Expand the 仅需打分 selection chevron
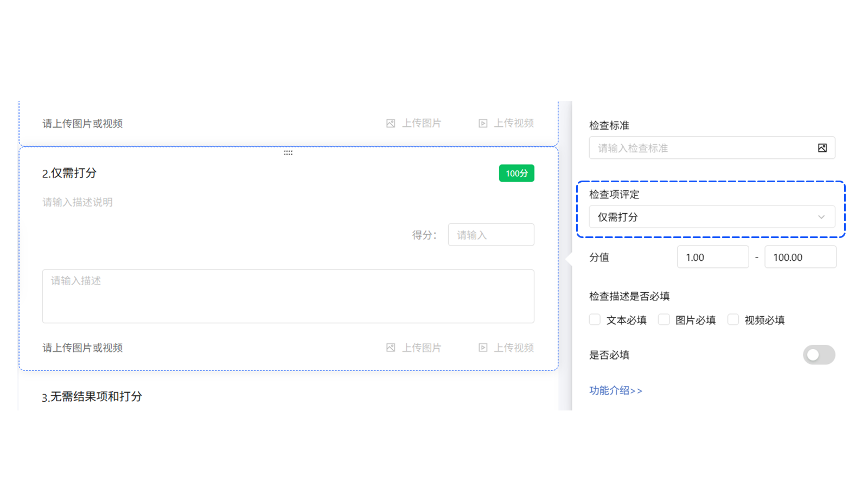This screenshot has width=868, height=488. click(821, 216)
